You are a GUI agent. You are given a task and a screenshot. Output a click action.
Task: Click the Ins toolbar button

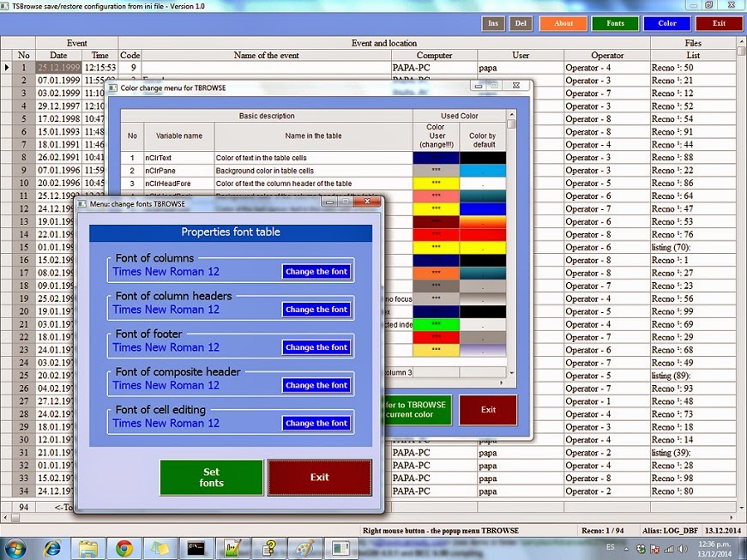click(493, 23)
